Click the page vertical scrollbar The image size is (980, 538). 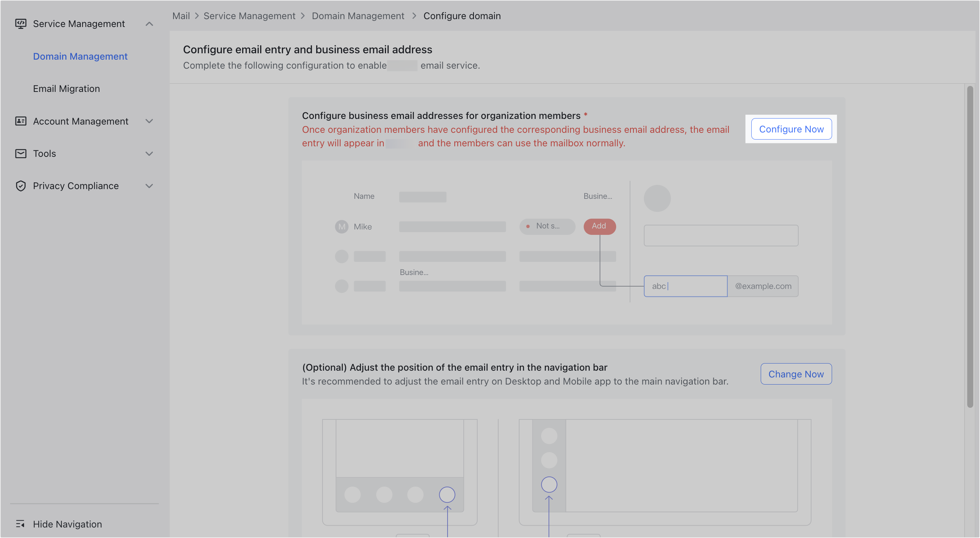(x=970, y=247)
